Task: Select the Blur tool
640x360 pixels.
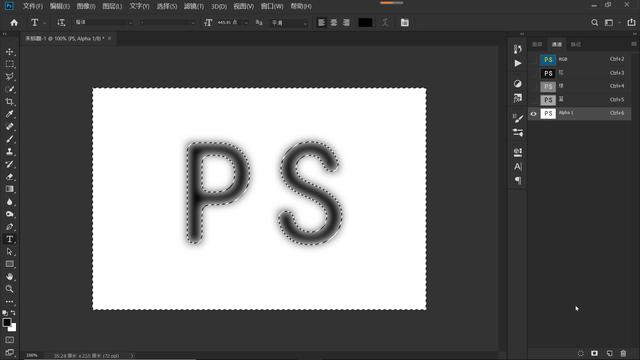Action: coord(9,202)
